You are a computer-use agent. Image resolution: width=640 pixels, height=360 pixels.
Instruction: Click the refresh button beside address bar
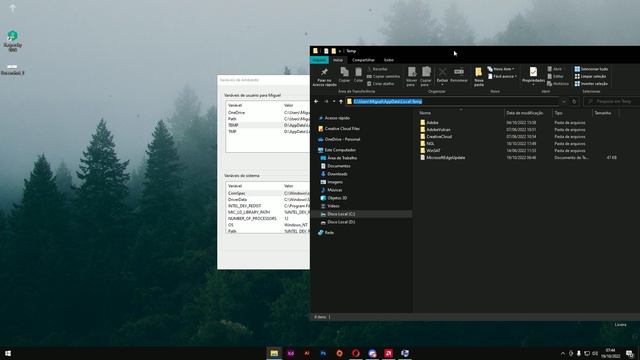574,101
